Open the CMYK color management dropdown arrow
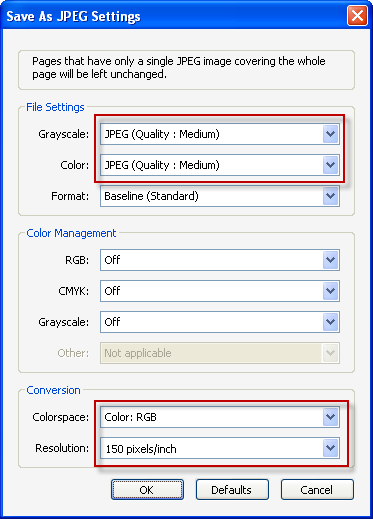Viewport: 373px width, 519px height. tap(330, 291)
